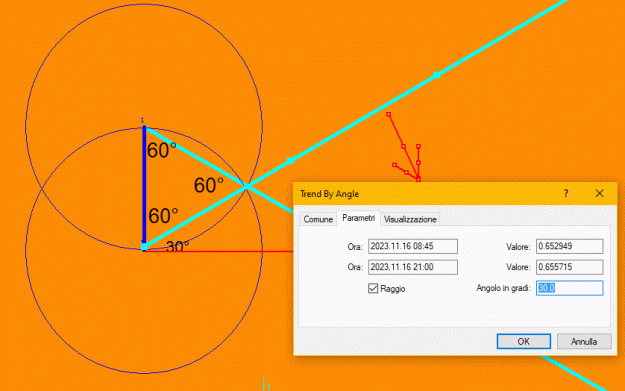
Task: Click the Valore field showing 0.655715
Action: point(569,267)
